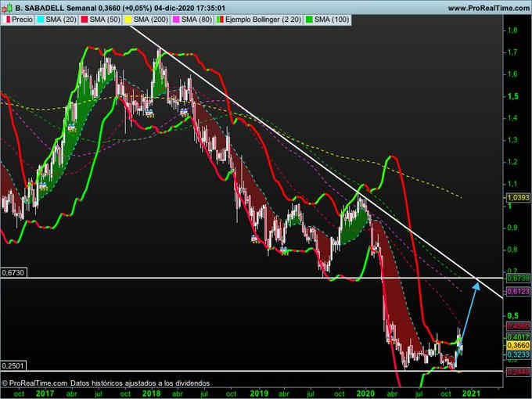Click the small event marker below April 2019 candles
The height and width of the screenshot is (399, 532).
284,250
